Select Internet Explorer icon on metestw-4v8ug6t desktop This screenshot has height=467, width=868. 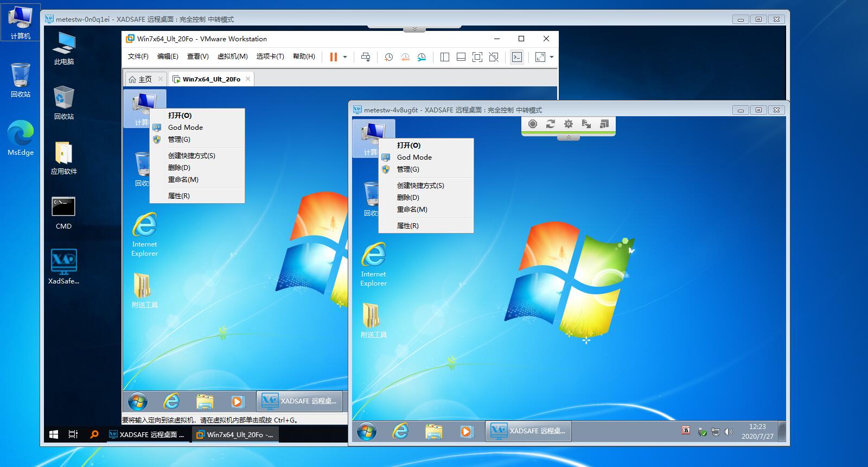click(374, 264)
